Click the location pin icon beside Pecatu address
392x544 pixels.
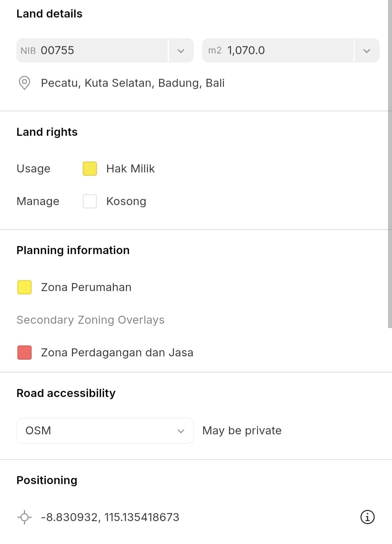point(24,83)
